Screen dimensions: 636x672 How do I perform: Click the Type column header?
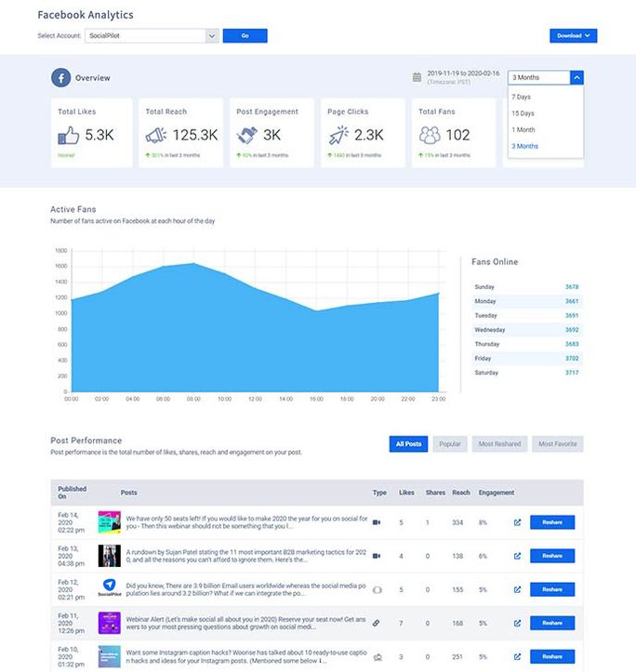[x=379, y=493]
